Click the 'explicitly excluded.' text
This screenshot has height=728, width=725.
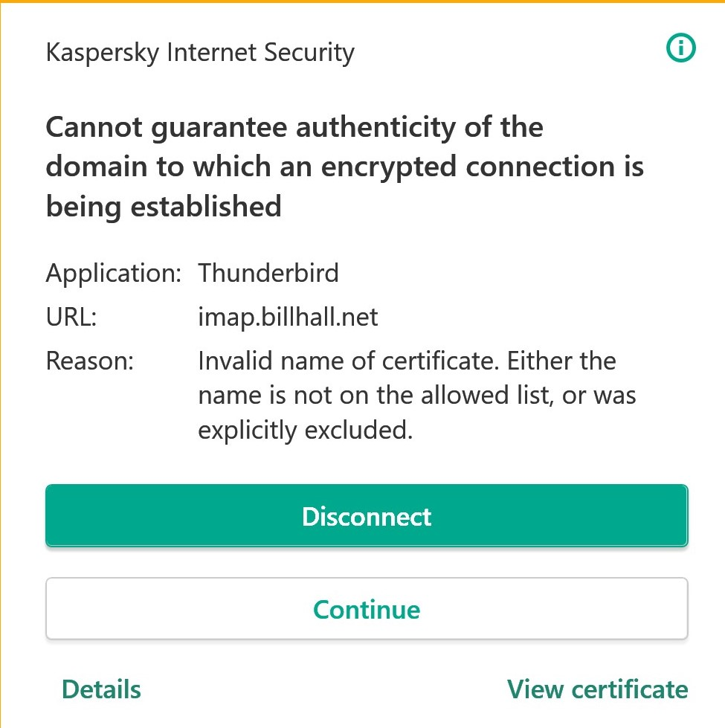click(x=305, y=430)
